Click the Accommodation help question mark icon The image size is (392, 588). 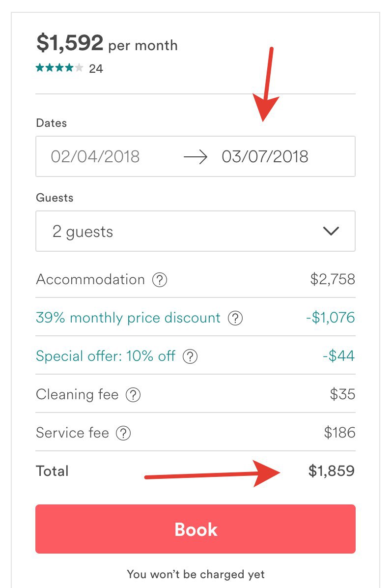pyautogui.click(x=160, y=279)
